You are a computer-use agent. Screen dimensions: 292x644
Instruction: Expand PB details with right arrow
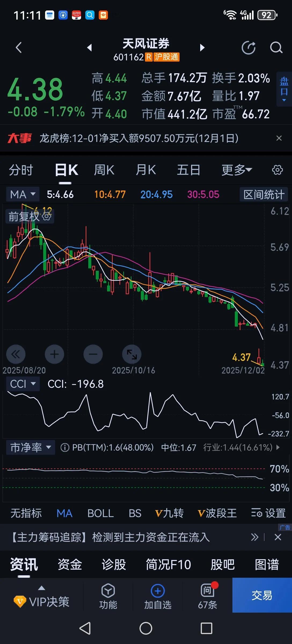click(278, 447)
